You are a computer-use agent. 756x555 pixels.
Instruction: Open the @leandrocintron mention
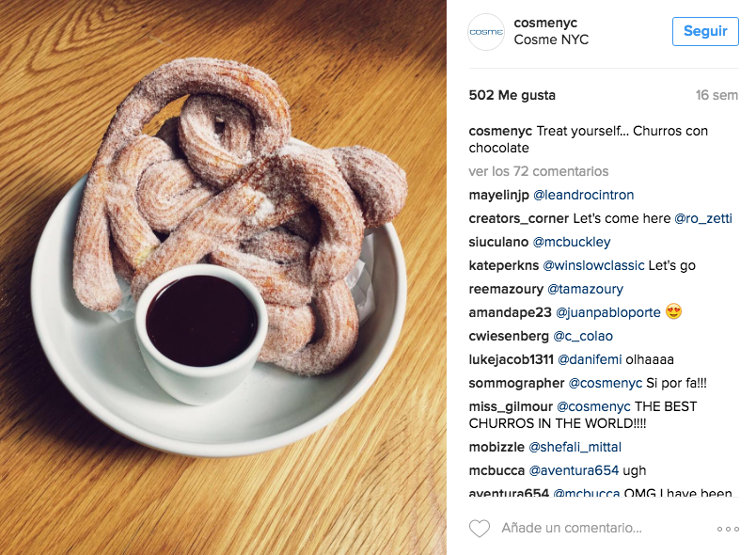tap(583, 195)
